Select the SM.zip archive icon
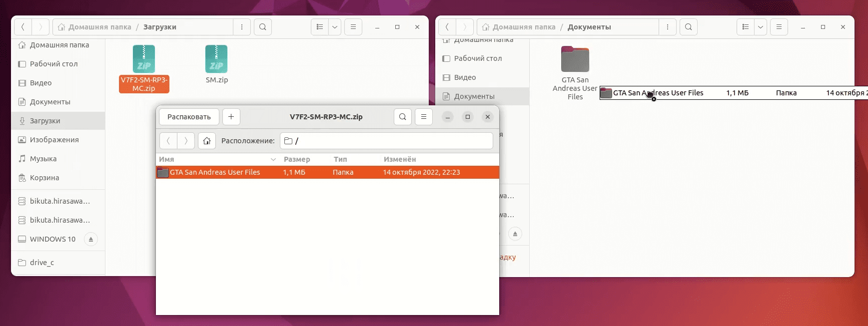 point(216,59)
